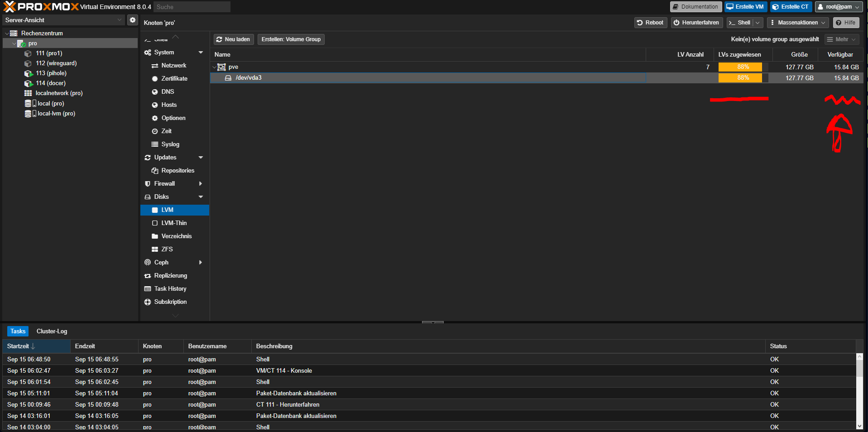Click the /dev/vda3 disk icon
The height and width of the screenshot is (432, 868).
[228, 78]
